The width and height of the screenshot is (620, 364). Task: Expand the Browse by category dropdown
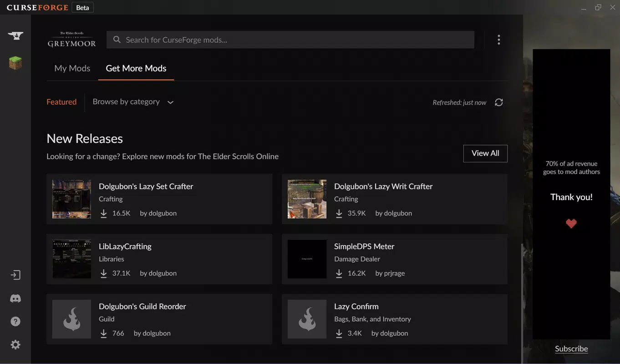[133, 102]
